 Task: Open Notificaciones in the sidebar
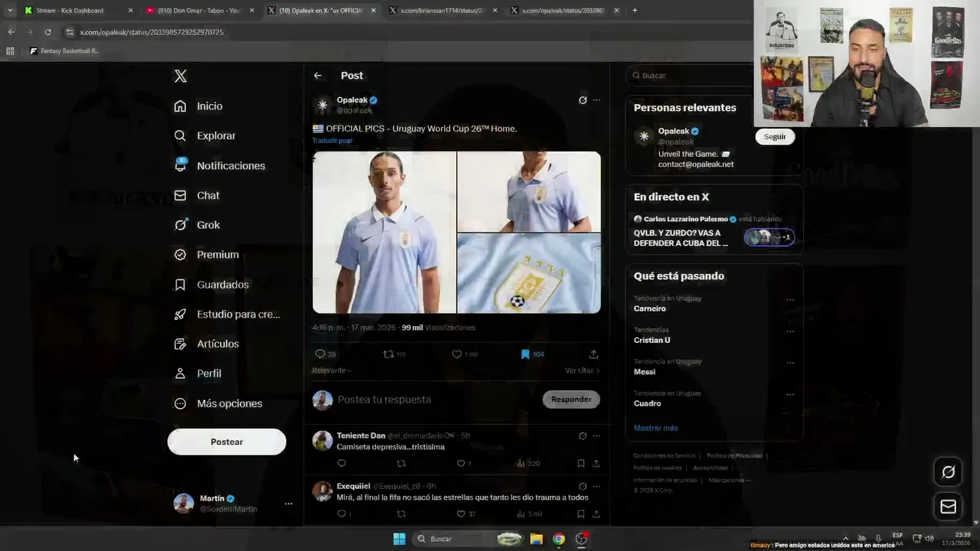click(220, 165)
